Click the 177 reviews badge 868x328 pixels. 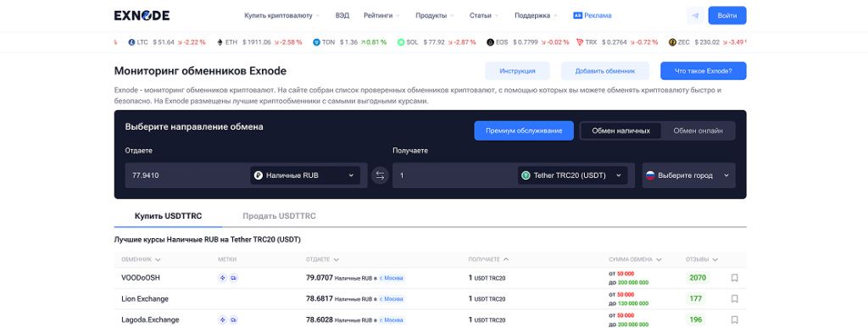696,298
